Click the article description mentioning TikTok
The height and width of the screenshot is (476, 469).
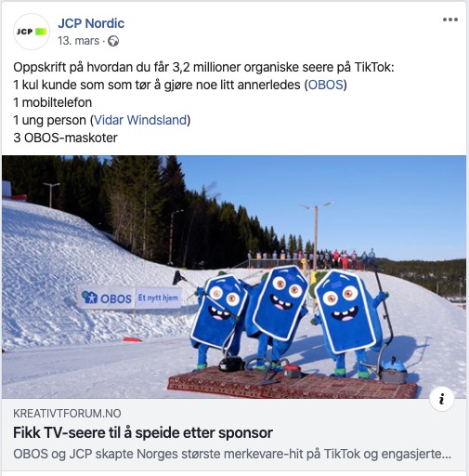coord(232,454)
